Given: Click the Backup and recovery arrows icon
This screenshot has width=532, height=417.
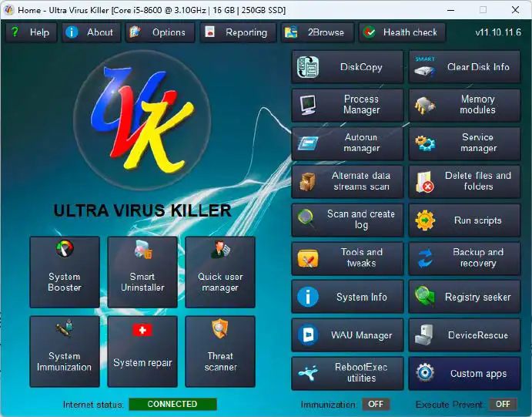Looking at the screenshot, I should [x=425, y=258].
